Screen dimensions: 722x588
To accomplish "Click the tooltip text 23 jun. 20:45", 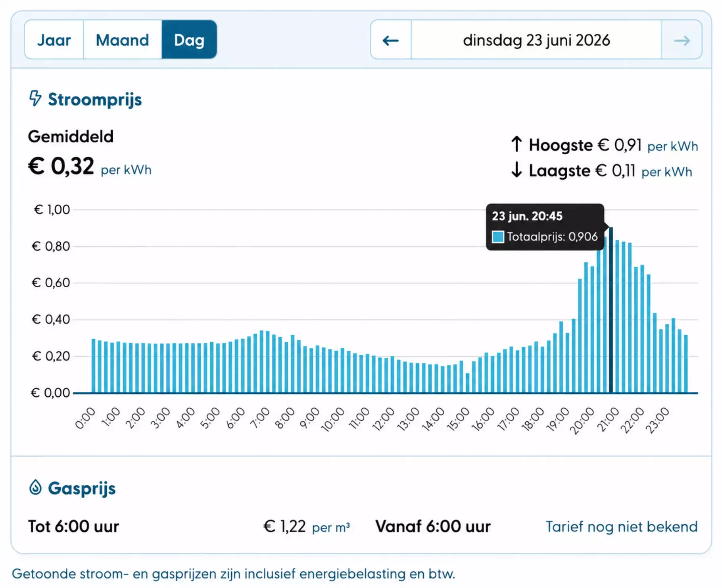I will click(x=527, y=216).
